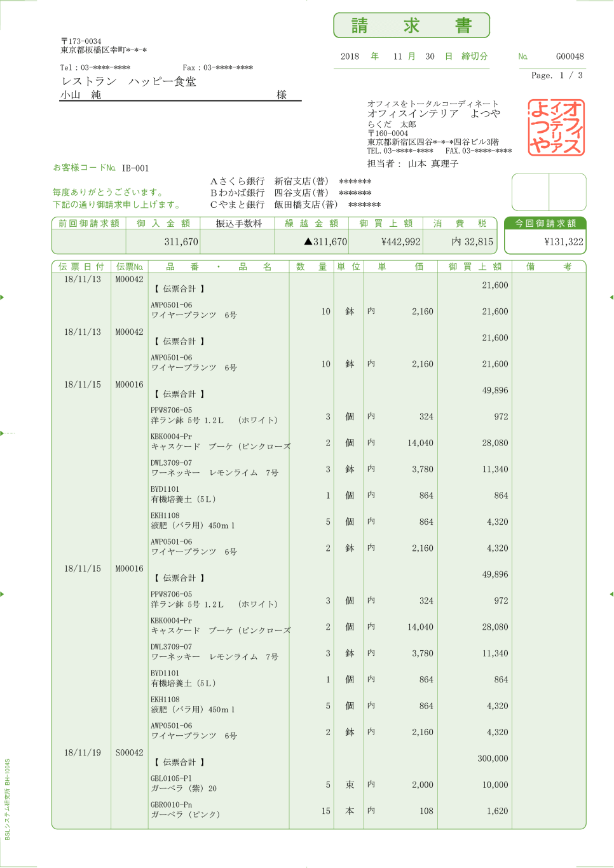The image size is (614, 868).
Task: Click the 請求書 title at the top
Action: tap(412, 25)
